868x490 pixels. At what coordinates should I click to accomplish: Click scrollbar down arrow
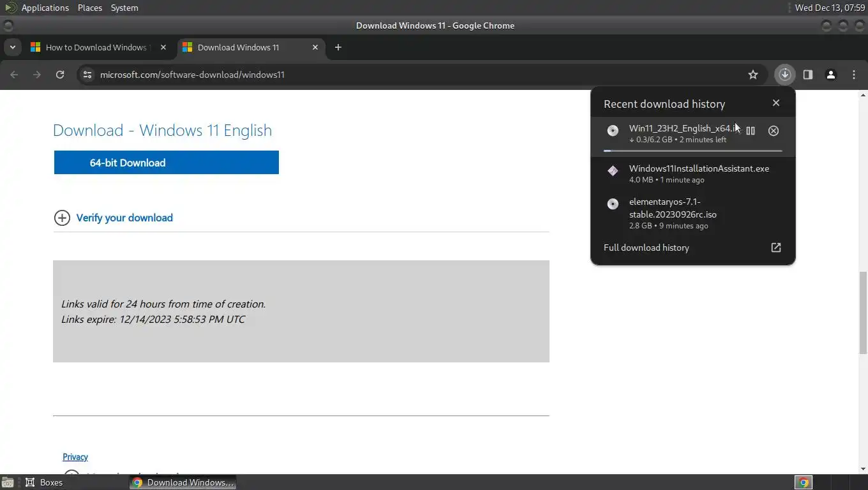(x=863, y=469)
